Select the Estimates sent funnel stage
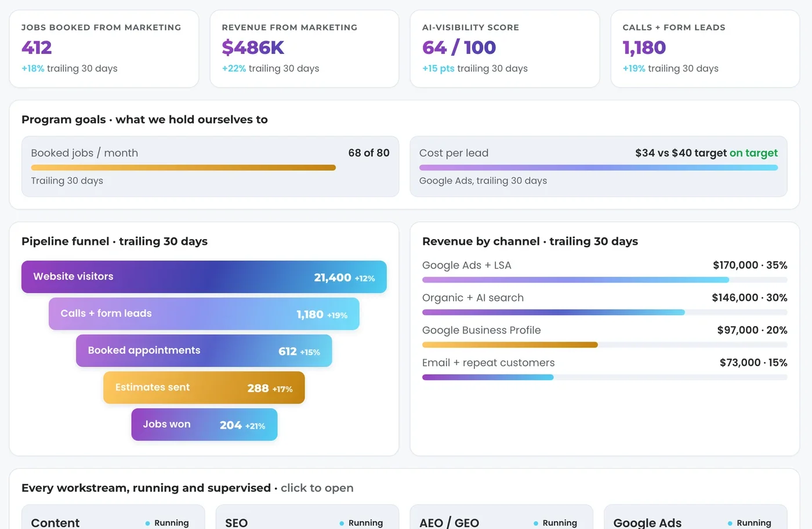The width and height of the screenshot is (812, 529). point(204,387)
